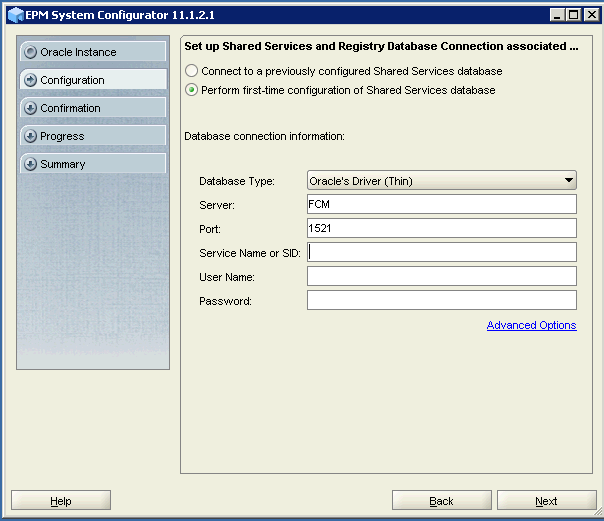Viewport: 604px width, 521px height.
Task: Minimize the configurator window
Action: coord(557,15)
